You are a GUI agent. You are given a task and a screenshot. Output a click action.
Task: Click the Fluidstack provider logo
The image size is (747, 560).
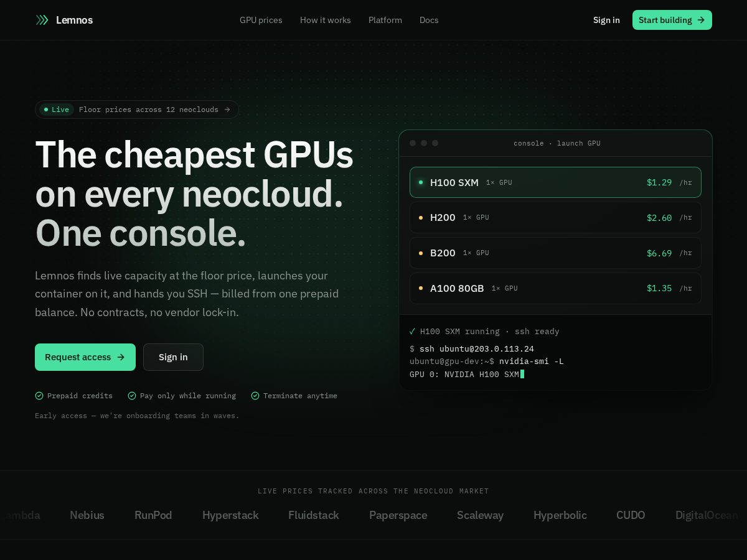[x=314, y=515]
